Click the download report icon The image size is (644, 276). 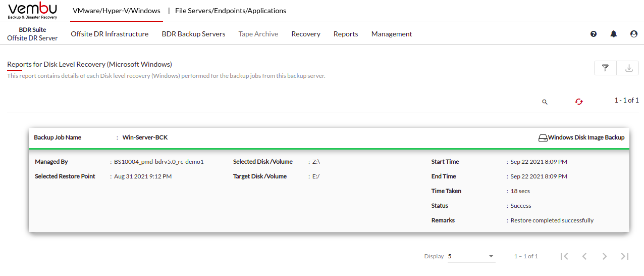point(629,68)
